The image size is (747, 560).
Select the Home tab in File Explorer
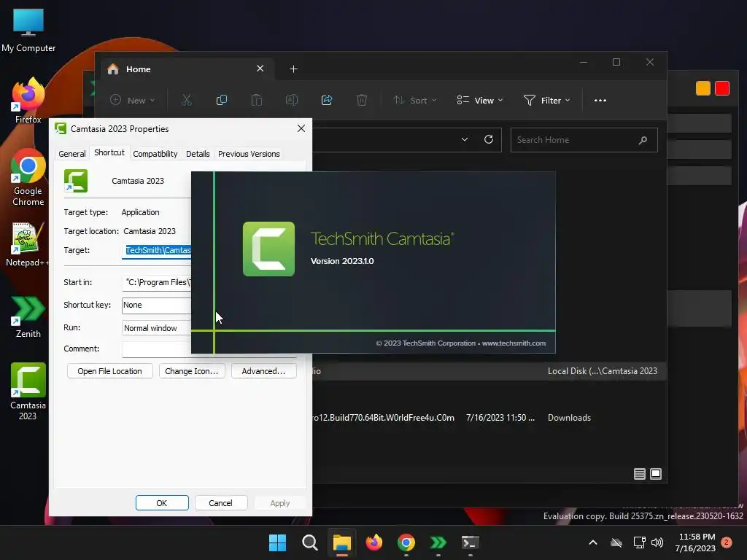(x=186, y=69)
